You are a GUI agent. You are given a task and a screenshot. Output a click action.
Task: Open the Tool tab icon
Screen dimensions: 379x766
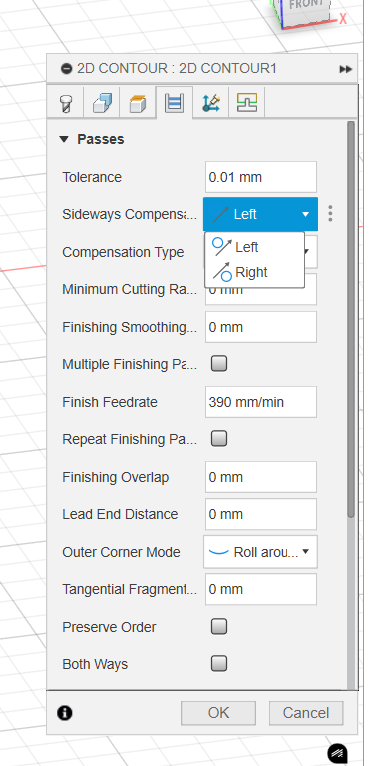[65, 103]
